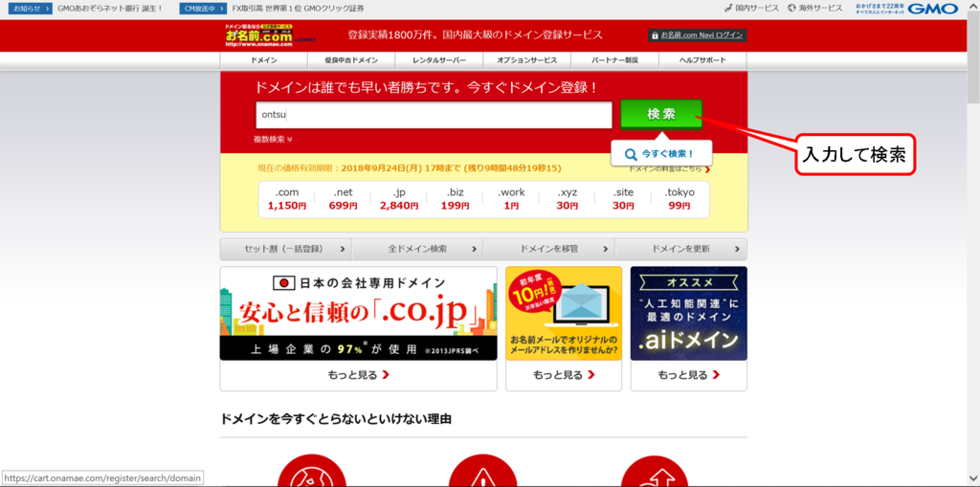Viewport: 980px width, 487px height.
Task: Click もっと見る under .co.jp banner
Action: (x=358, y=375)
